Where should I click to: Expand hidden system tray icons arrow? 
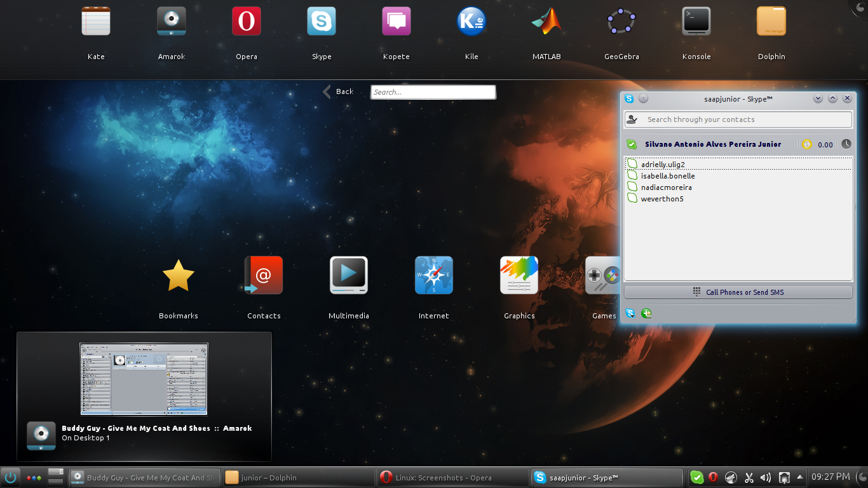coord(799,477)
